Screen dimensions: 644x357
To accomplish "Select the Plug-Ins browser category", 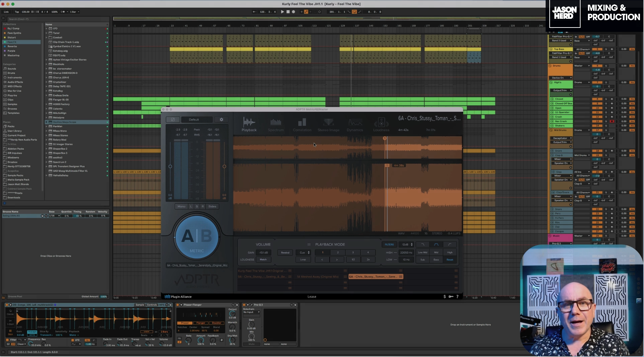I will pyautogui.click(x=12, y=95).
